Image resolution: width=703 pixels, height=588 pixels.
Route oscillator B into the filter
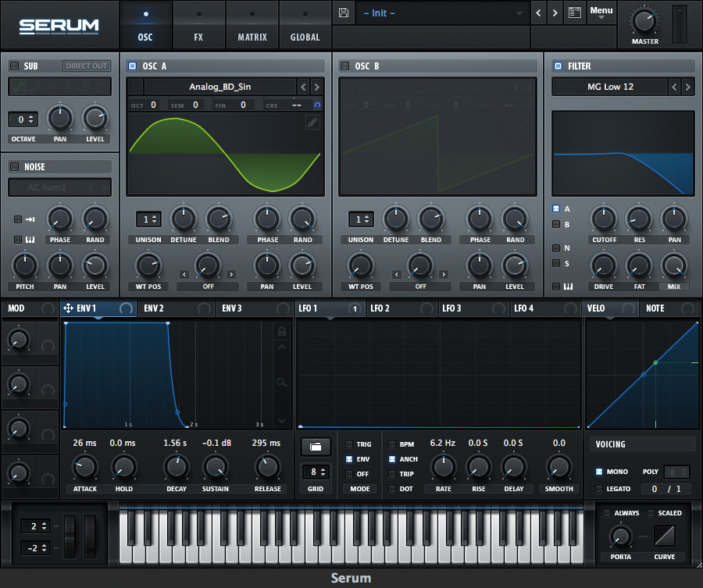coord(556,224)
